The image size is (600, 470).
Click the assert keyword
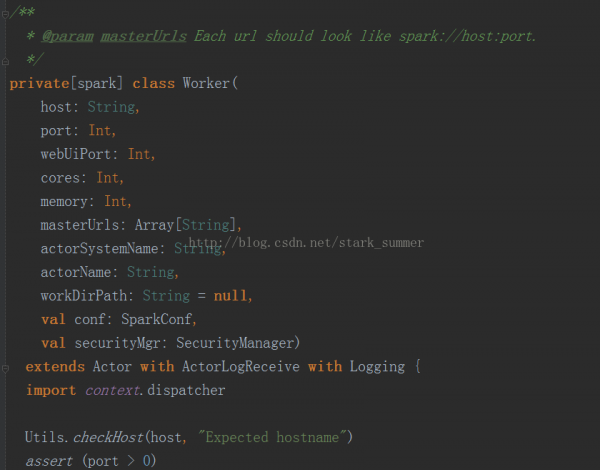(49, 461)
